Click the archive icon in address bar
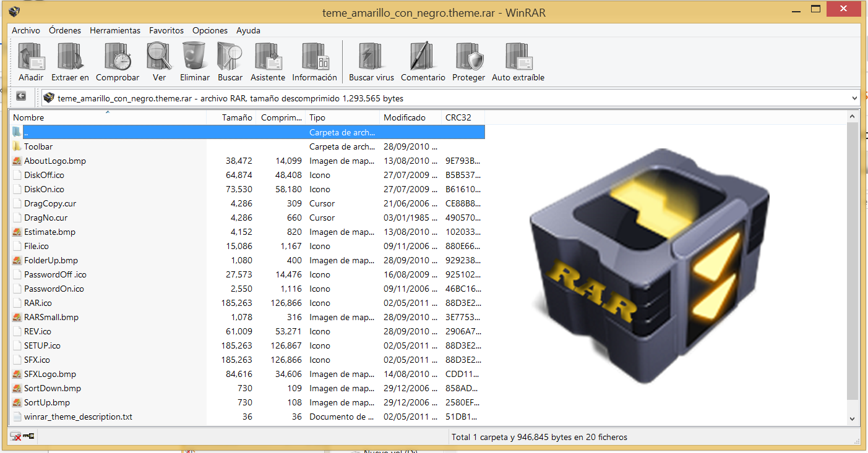The image size is (868, 453). point(49,98)
